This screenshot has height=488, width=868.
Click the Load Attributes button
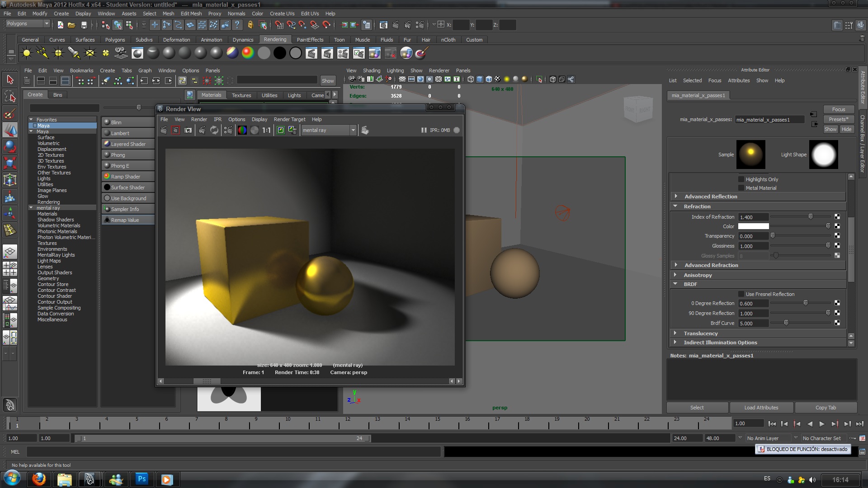(761, 408)
